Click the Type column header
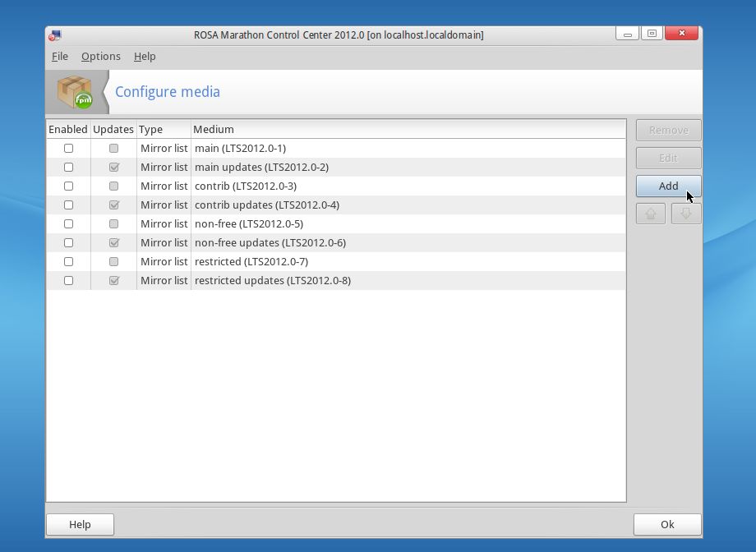The width and height of the screenshot is (756, 552). pyautogui.click(x=164, y=129)
